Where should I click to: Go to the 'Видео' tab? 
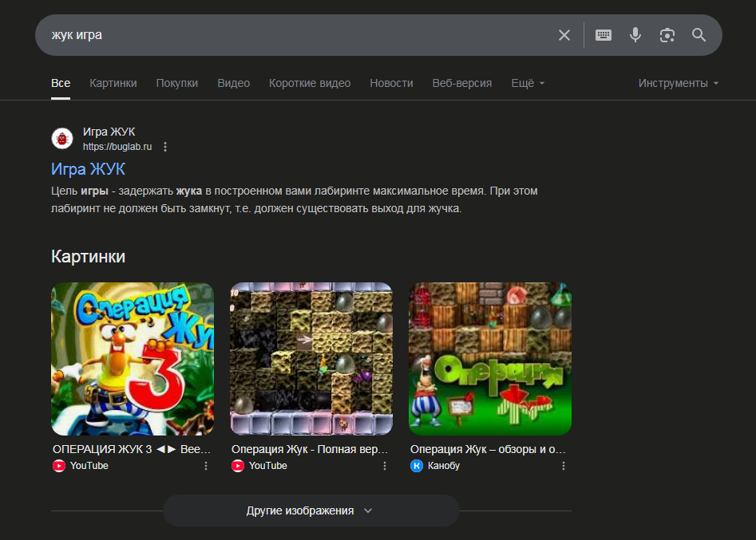pos(233,83)
